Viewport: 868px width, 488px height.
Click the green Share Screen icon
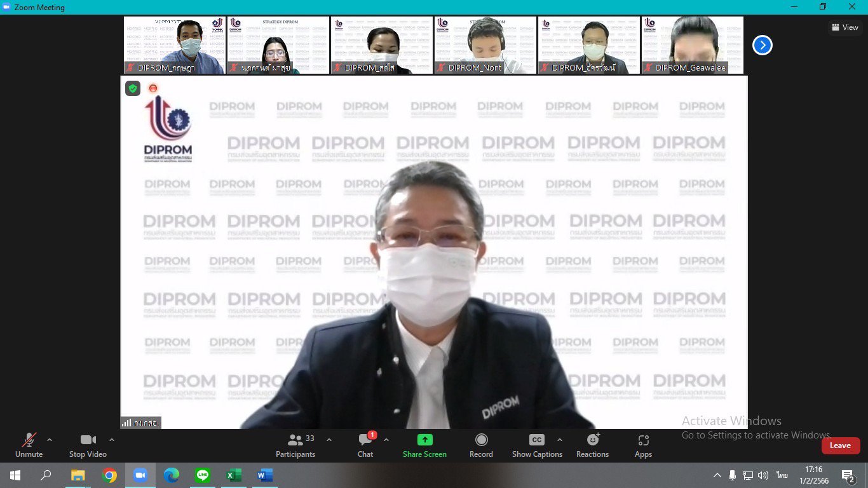tap(424, 440)
